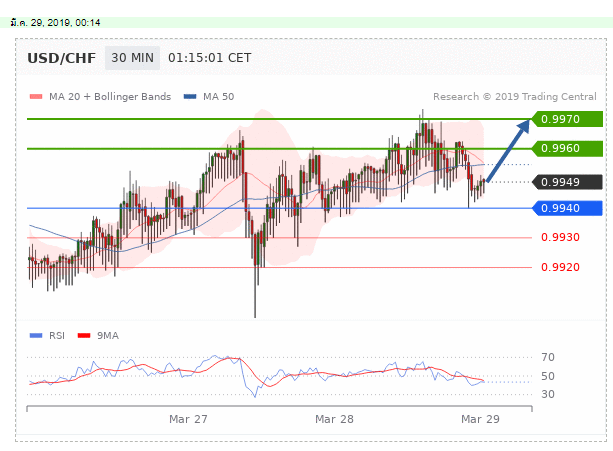Image resolution: width=613 pixels, height=451 pixels.
Task: Click the Mar 29 date axis label
Action: [480, 419]
